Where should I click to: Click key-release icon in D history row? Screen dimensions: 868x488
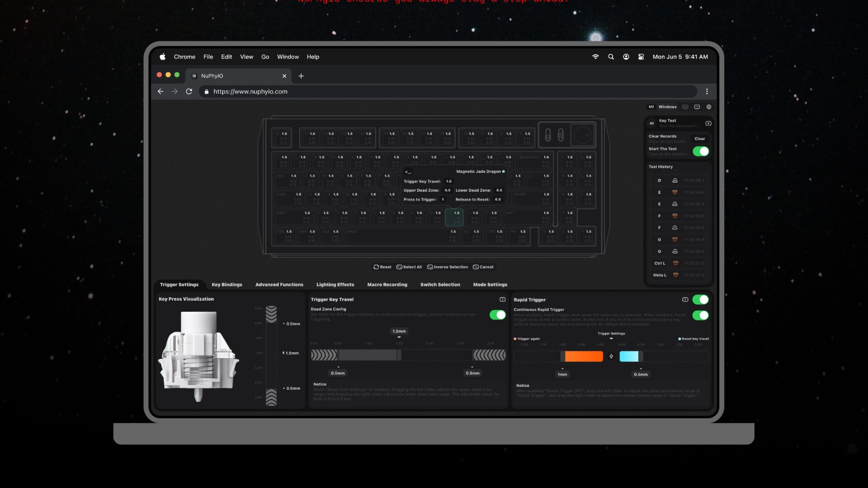click(x=675, y=180)
